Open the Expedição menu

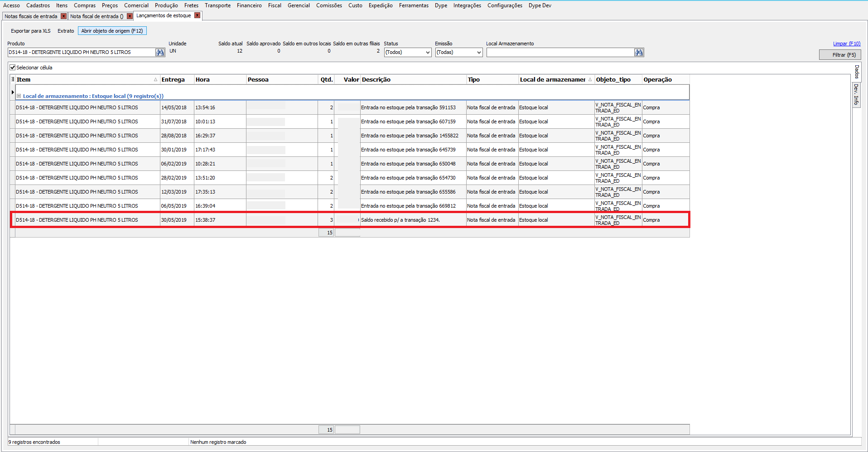pyautogui.click(x=381, y=5)
